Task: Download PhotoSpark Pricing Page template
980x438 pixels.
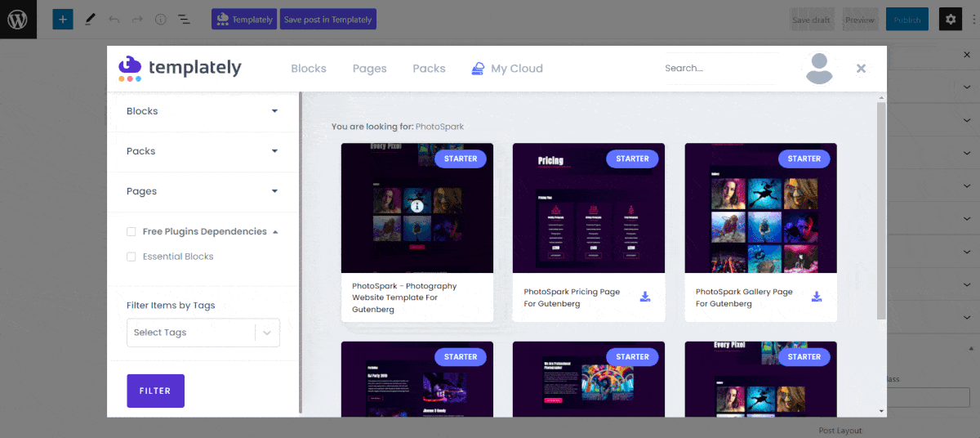Action: point(645,297)
